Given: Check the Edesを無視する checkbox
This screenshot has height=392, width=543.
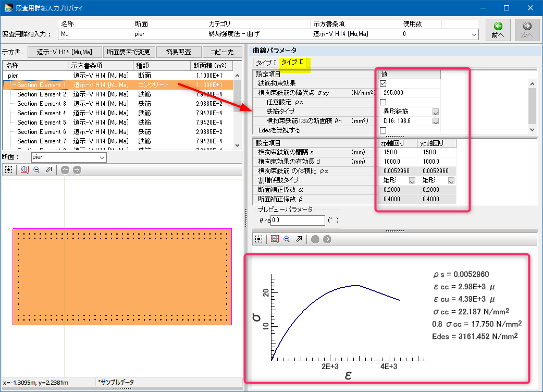Looking at the screenshot, I should click(x=383, y=130).
